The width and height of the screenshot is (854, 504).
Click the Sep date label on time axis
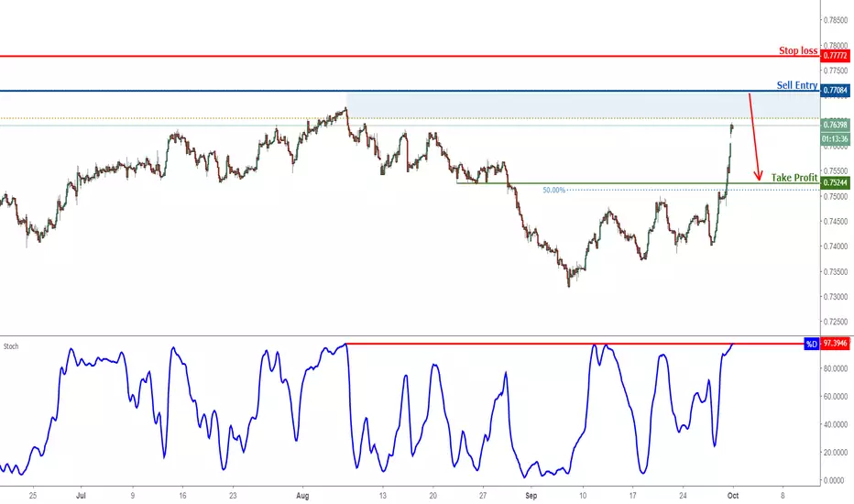point(531,496)
